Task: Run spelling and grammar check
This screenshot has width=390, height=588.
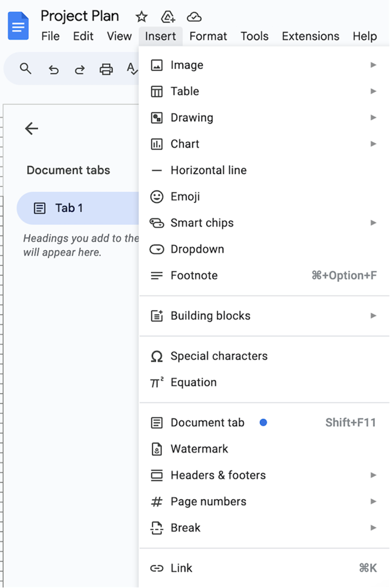Action: 132,69
